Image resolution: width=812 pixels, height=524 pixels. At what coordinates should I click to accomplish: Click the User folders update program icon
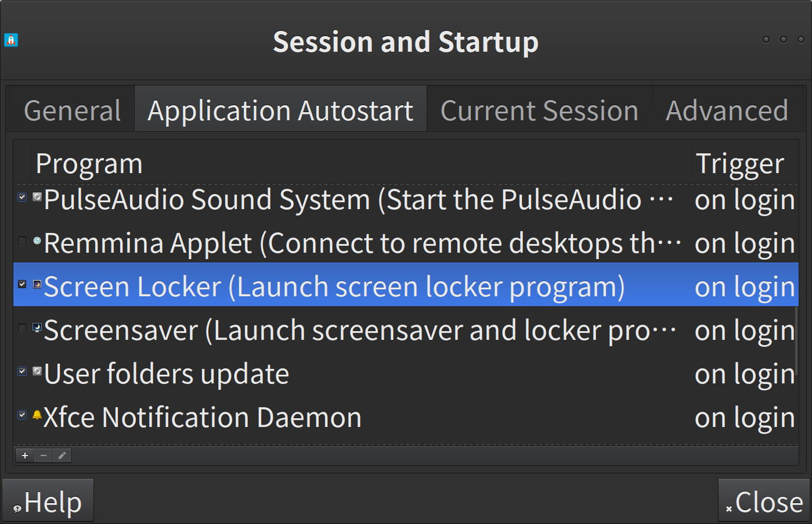click(37, 371)
